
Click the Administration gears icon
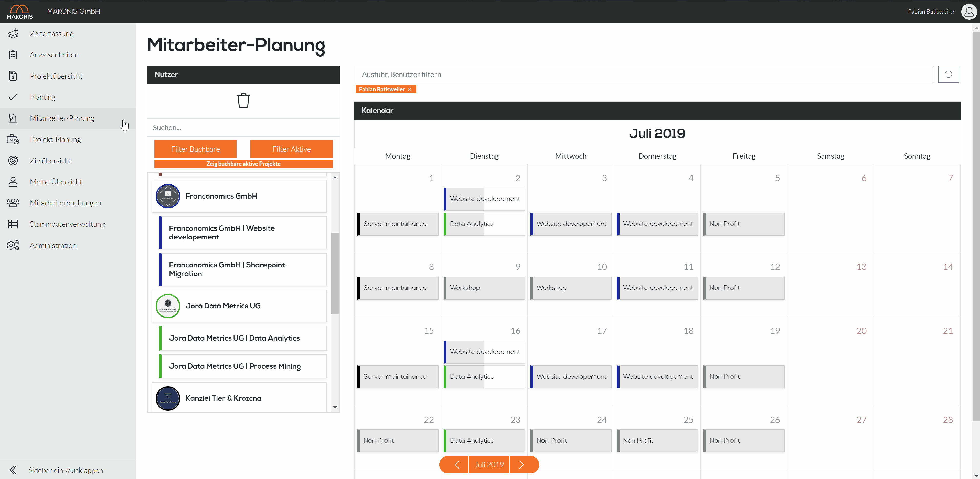coord(13,245)
